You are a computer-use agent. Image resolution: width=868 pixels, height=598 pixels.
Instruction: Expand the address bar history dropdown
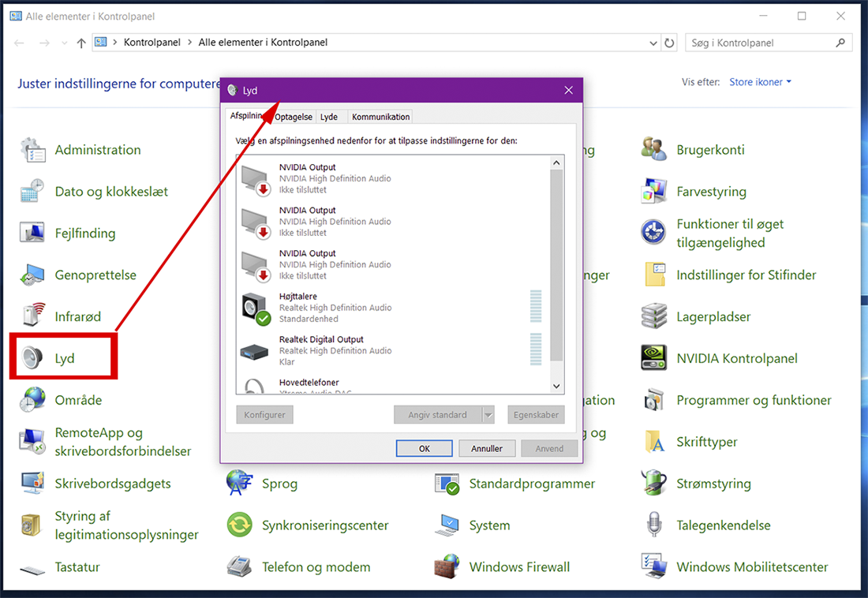[653, 43]
